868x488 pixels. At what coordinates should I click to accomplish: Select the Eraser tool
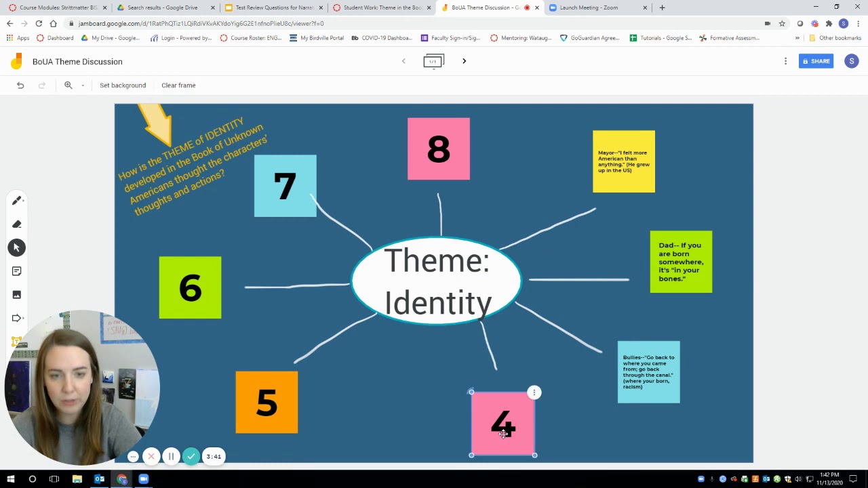(17, 224)
